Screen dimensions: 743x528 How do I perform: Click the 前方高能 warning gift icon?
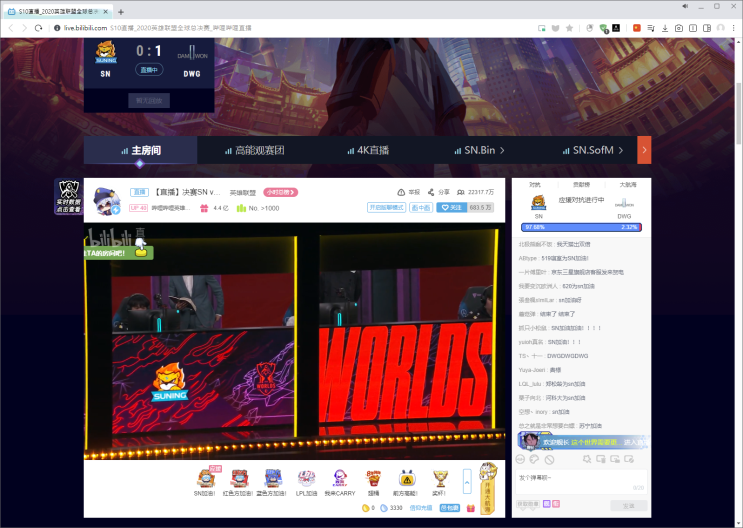click(407, 478)
